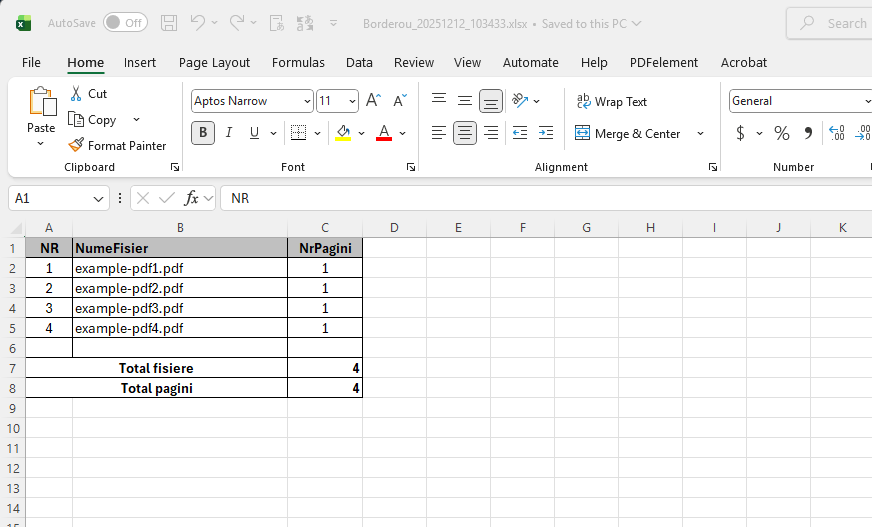The image size is (872, 527).
Task: Click the Undo arrow icon
Action: (x=197, y=22)
